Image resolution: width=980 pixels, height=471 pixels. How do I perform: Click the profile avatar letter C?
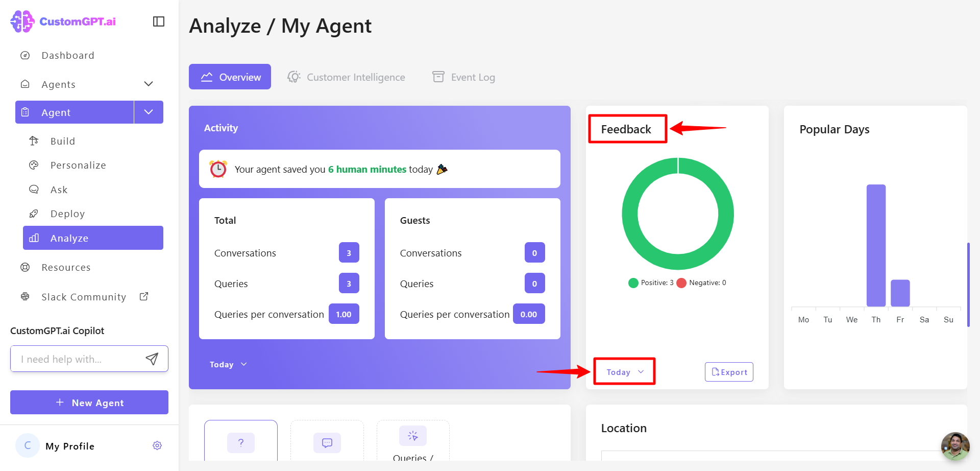pyautogui.click(x=28, y=445)
